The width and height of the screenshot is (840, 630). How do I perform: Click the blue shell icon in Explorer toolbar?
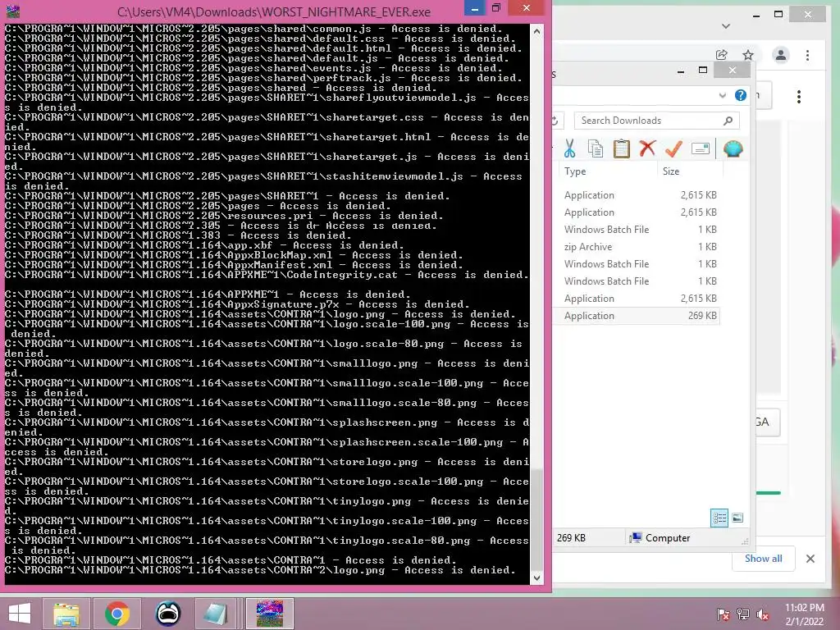733,148
